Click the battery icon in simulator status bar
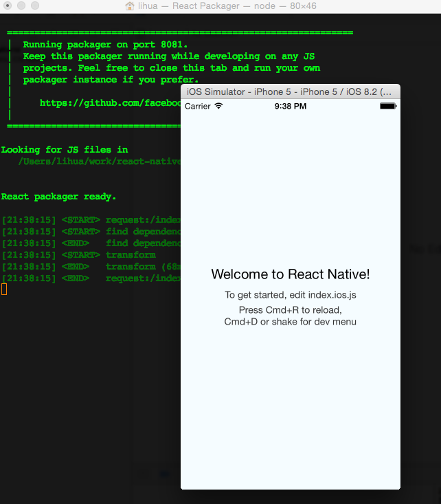441x504 pixels. (388, 106)
